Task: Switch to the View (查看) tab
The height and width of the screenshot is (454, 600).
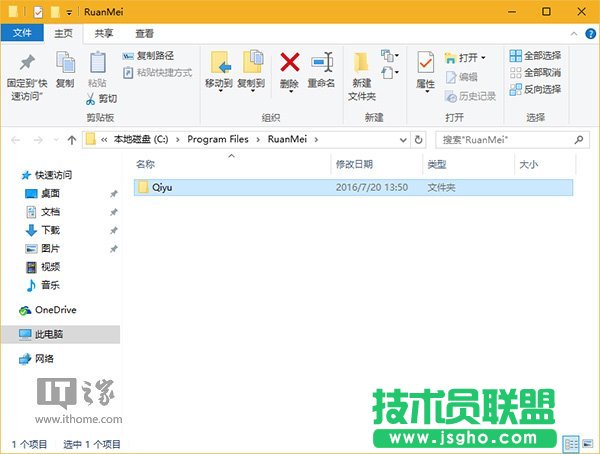Action: tap(144, 34)
